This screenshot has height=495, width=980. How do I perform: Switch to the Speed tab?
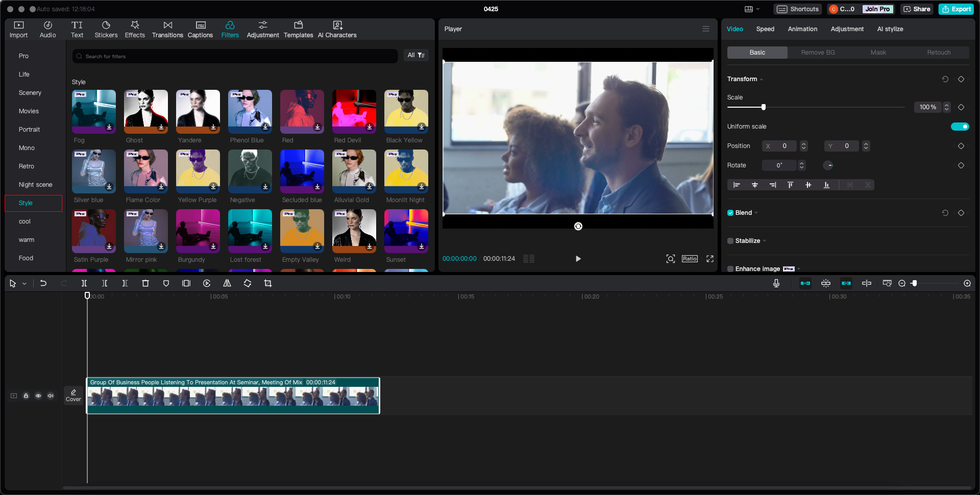click(x=765, y=29)
